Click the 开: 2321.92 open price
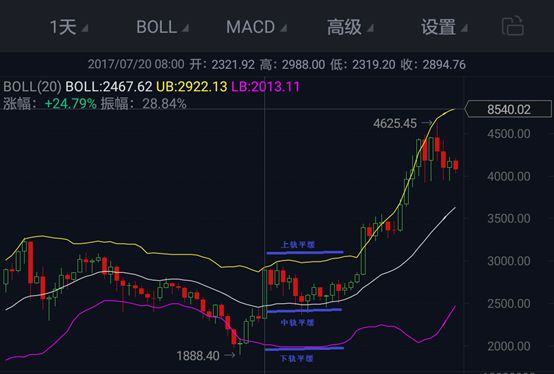 point(222,65)
